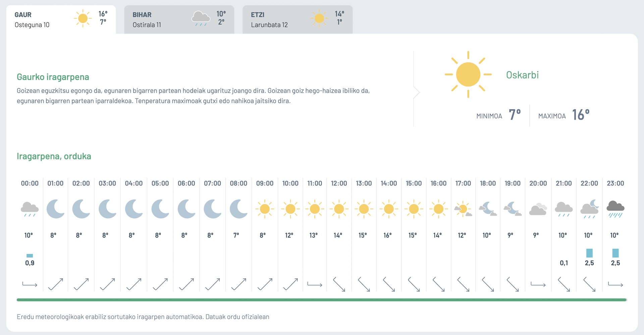Click the green horizontal scrollbar under hourly forecast
The height and width of the screenshot is (335, 644).
coord(322,300)
